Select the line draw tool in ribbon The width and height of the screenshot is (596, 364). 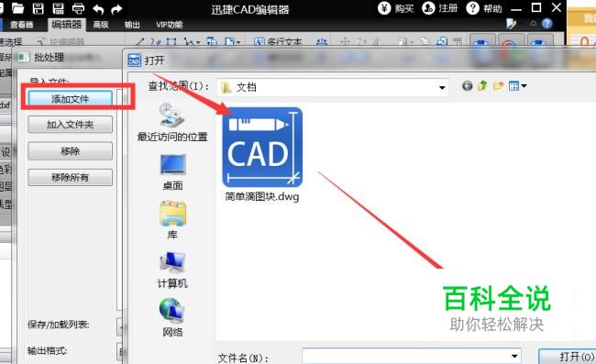click(140, 41)
